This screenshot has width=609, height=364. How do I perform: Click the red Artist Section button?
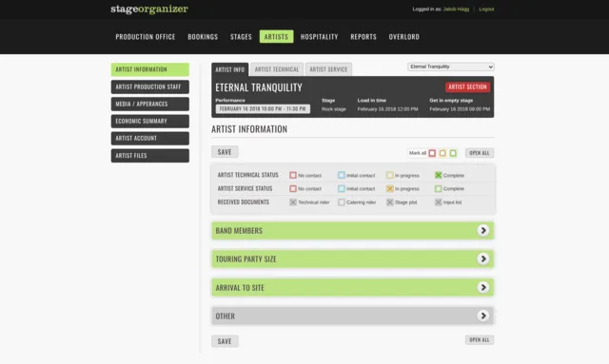pos(467,86)
